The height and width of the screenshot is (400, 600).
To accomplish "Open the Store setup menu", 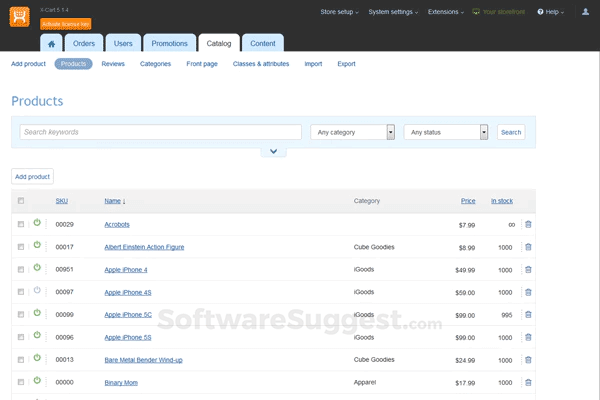I will 337,12.
